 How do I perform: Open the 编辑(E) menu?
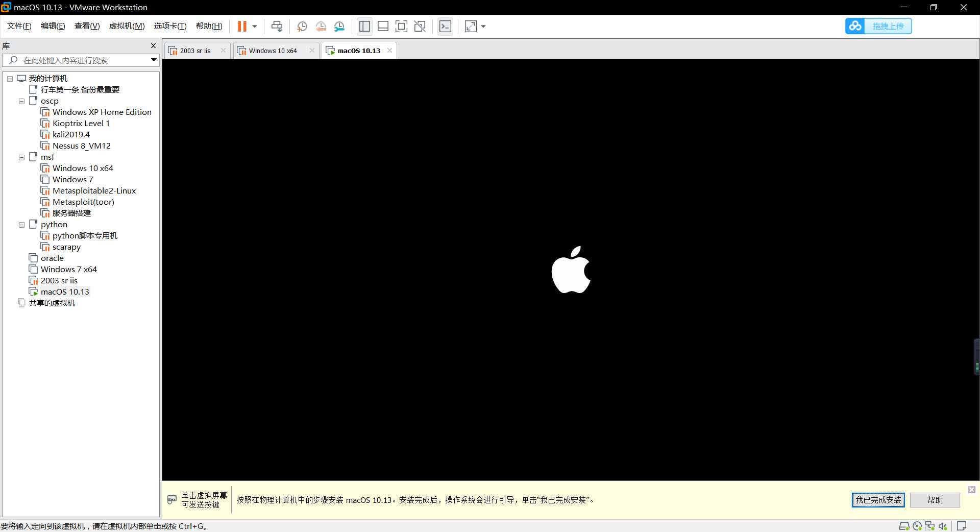(x=53, y=26)
